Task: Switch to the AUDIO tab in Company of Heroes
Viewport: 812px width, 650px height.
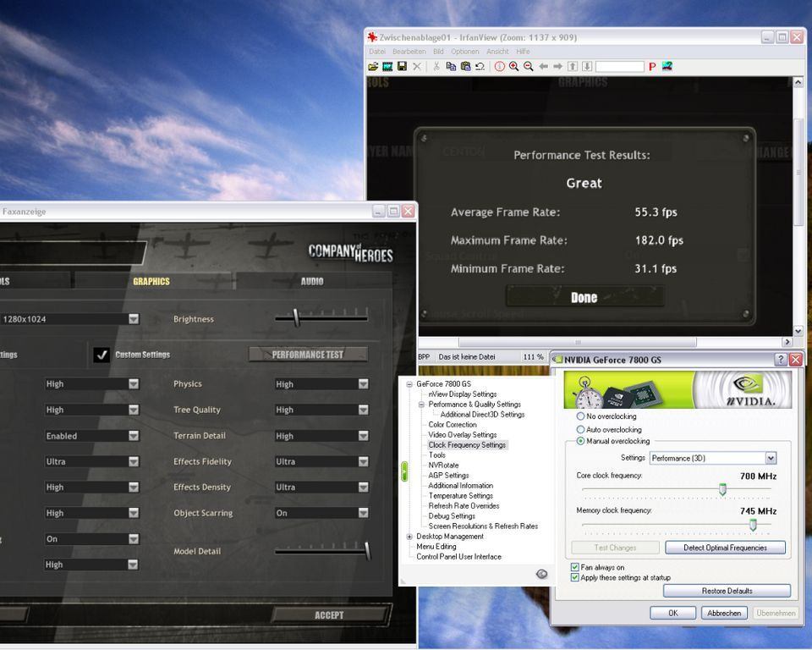Action: click(312, 281)
